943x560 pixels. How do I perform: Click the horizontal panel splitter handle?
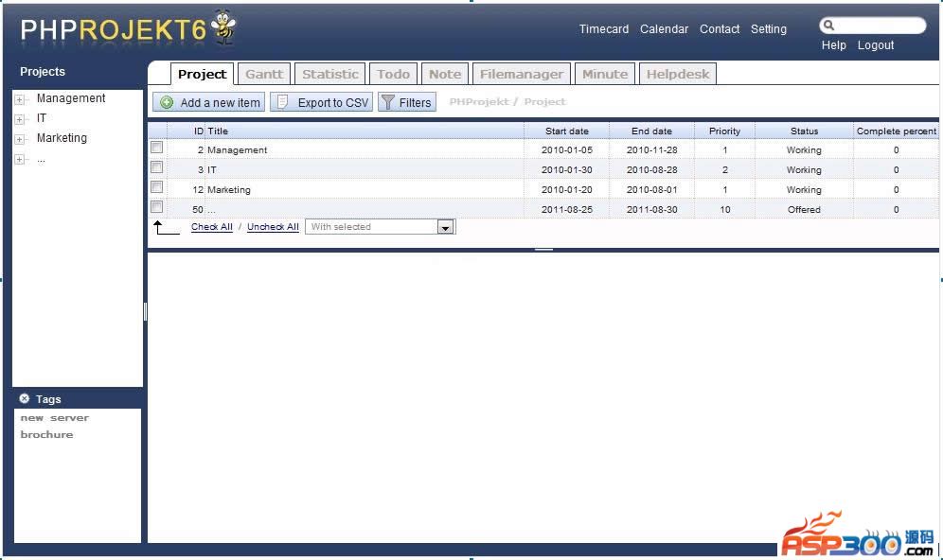pyautogui.click(x=543, y=250)
